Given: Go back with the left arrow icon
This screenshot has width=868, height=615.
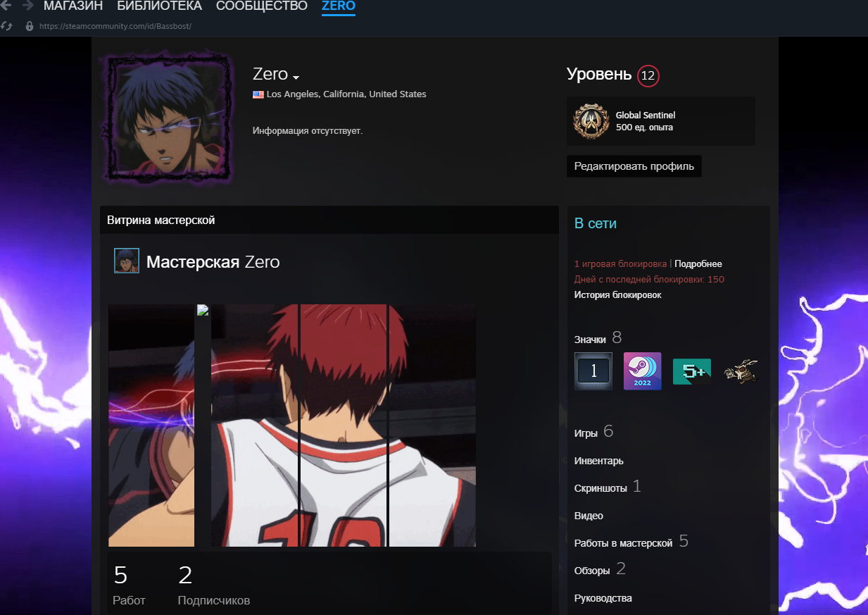Looking at the screenshot, I should point(6,6).
